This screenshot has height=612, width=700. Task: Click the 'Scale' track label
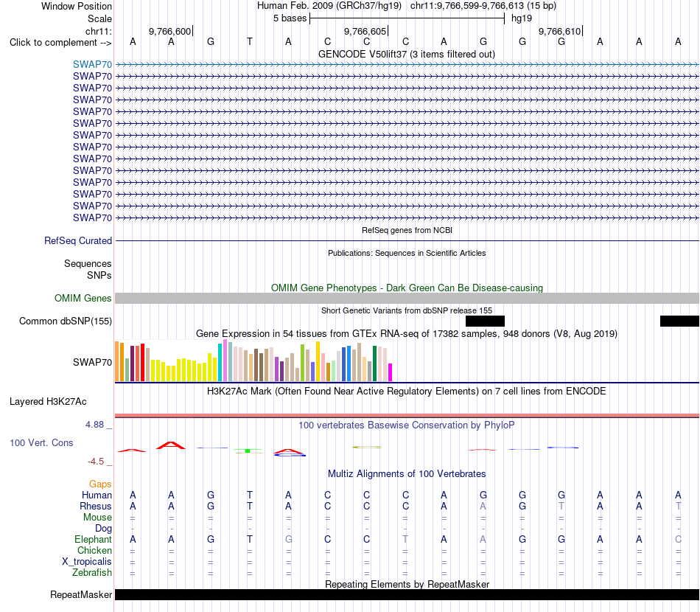(99, 18)
